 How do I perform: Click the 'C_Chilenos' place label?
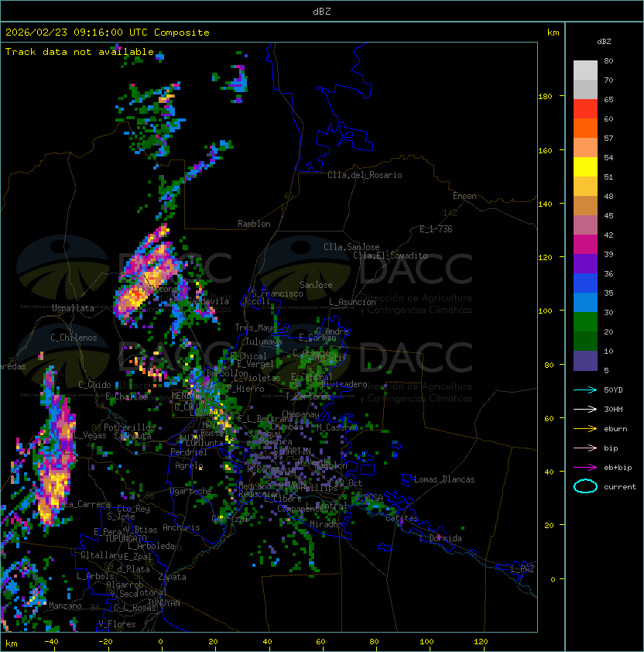tap(74, 338)
